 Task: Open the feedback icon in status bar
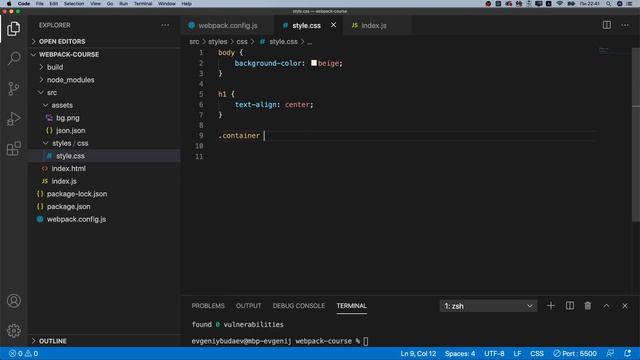pos(610,353)
